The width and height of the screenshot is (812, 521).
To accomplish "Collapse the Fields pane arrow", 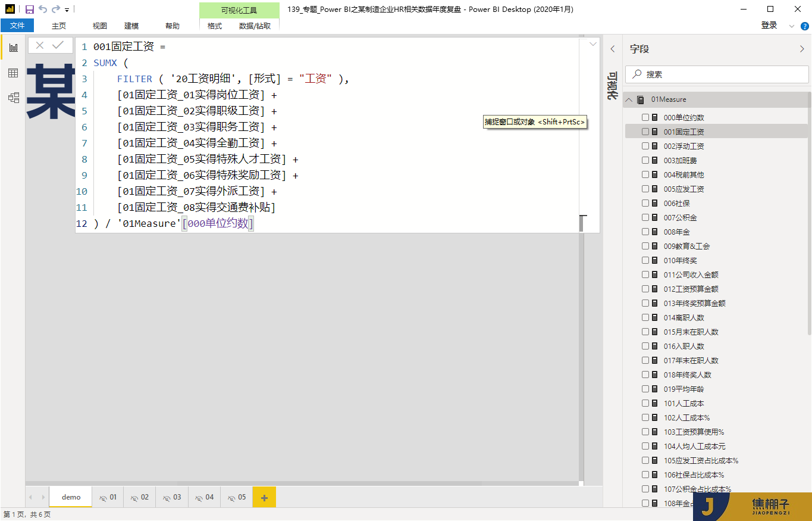I will pos(801,49).
